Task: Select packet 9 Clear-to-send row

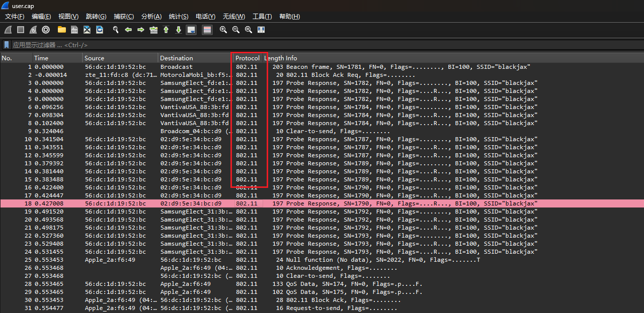Action: click(322, 131)
